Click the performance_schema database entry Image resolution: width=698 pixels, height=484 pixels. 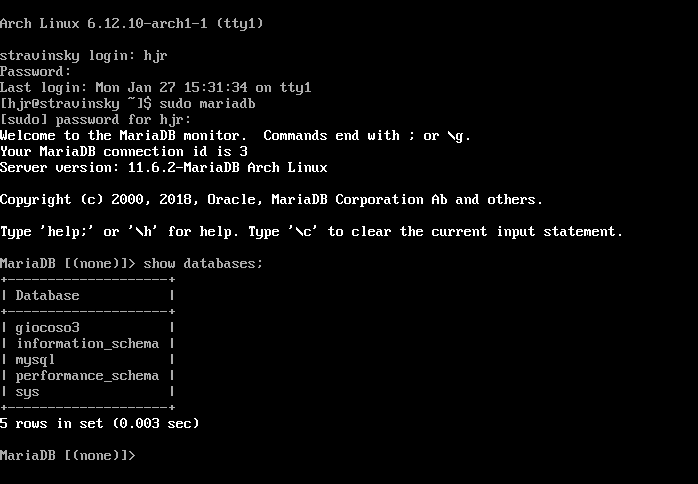point(87,375)
